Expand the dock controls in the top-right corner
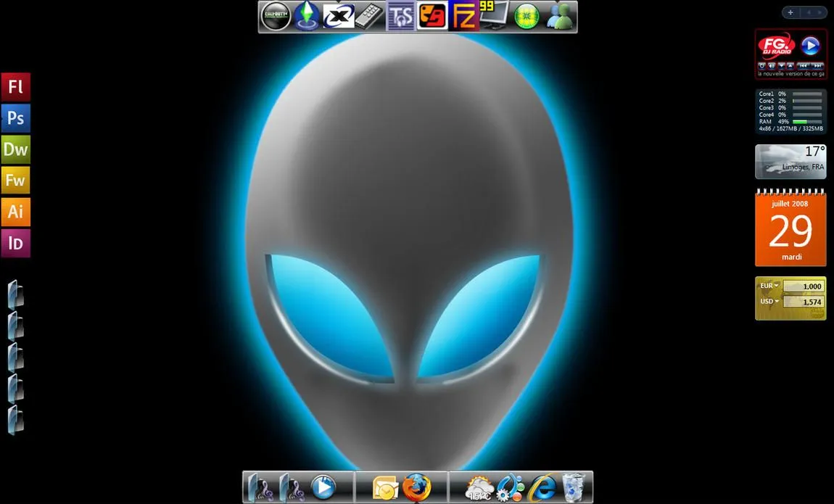This screenshot has width=834, height=504. tap(790, 12)
